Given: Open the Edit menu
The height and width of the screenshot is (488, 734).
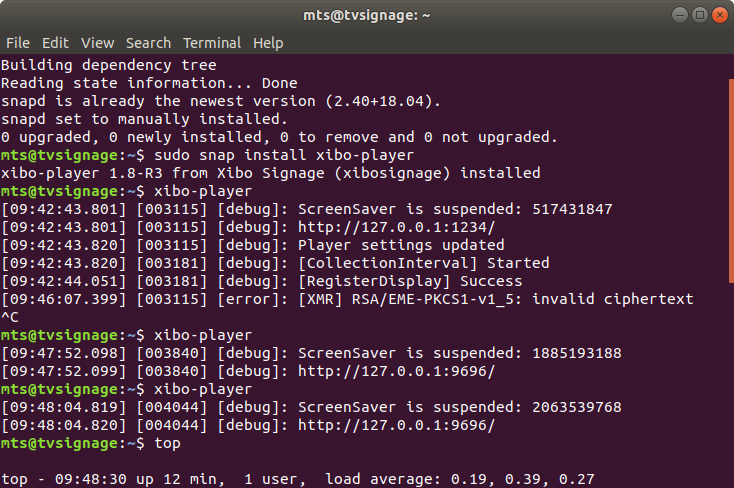Looking at the screenshot, I should [x=55, y=43].
